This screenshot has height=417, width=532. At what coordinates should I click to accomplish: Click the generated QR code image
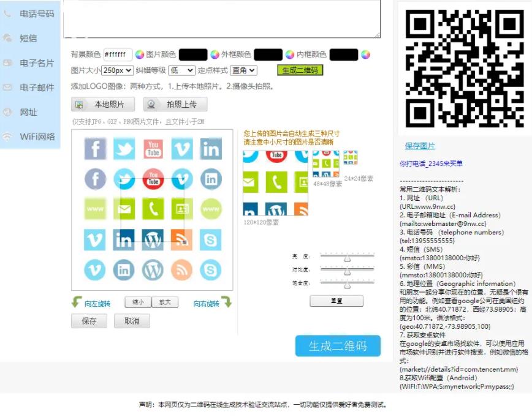coord(465,69)
